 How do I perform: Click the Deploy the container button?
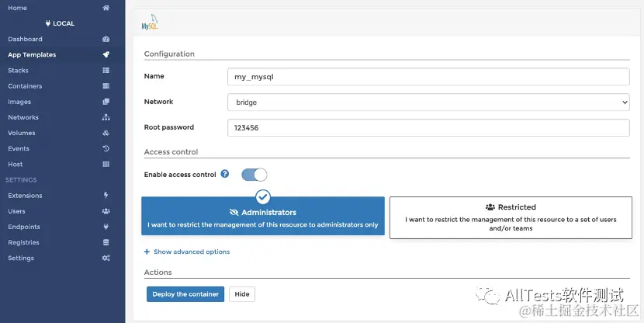[185, 294]
